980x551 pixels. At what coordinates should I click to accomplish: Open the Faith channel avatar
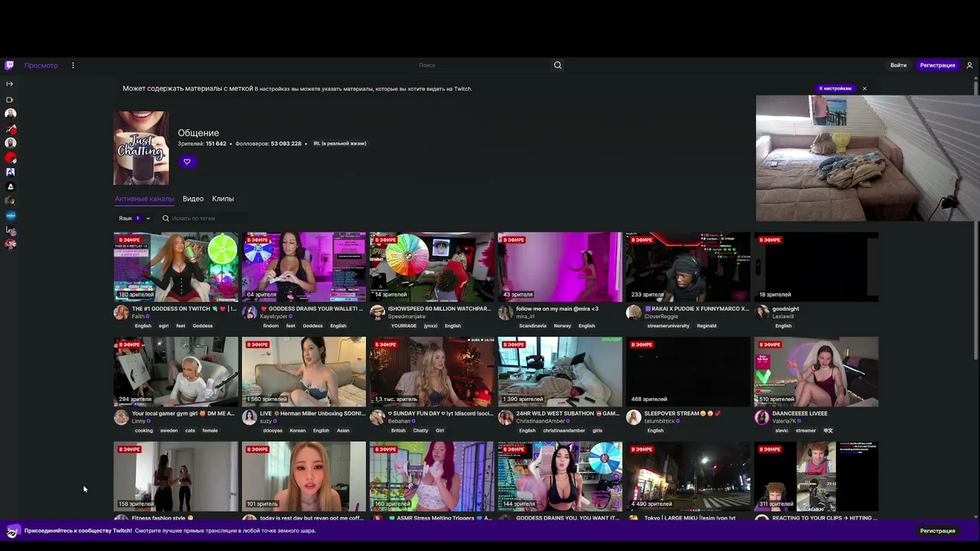coord(121,312)
